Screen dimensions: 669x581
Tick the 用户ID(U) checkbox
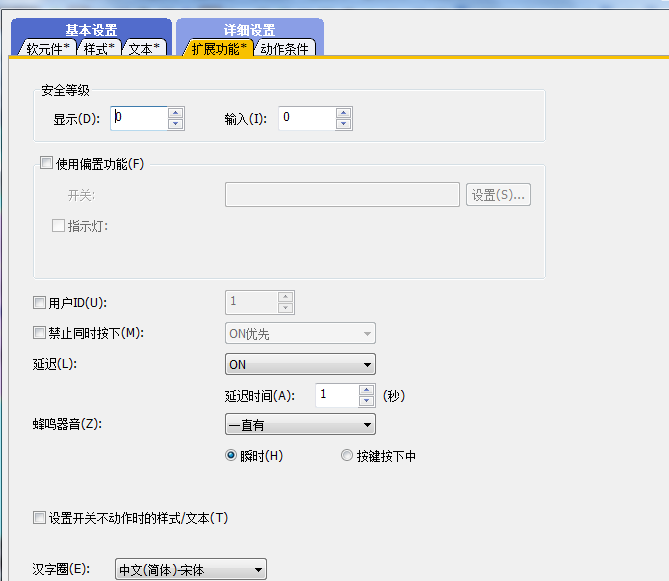point(40,302)
